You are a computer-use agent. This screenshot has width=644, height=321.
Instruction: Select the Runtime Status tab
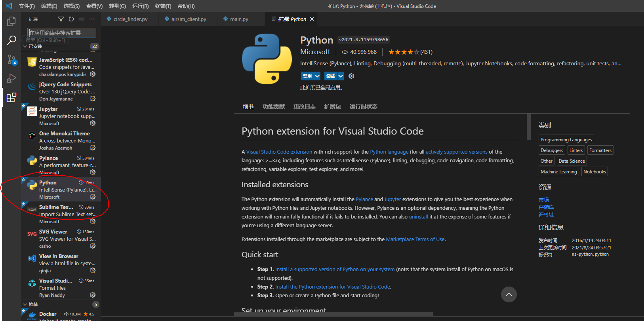364,106
